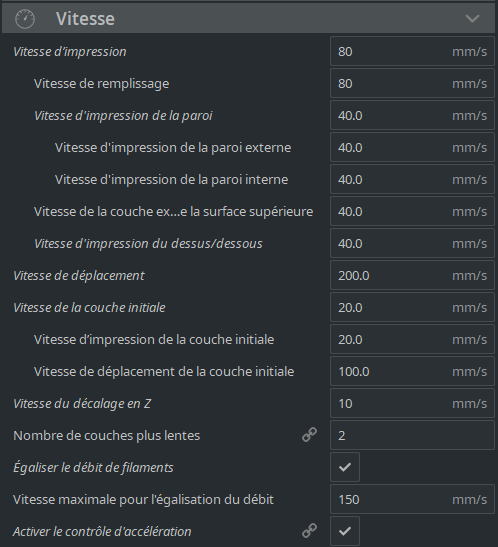The image size is (498, 547).
Task: Click link icon beside Activer le contrôle d'accélération
Action: [x=309, y=531]
